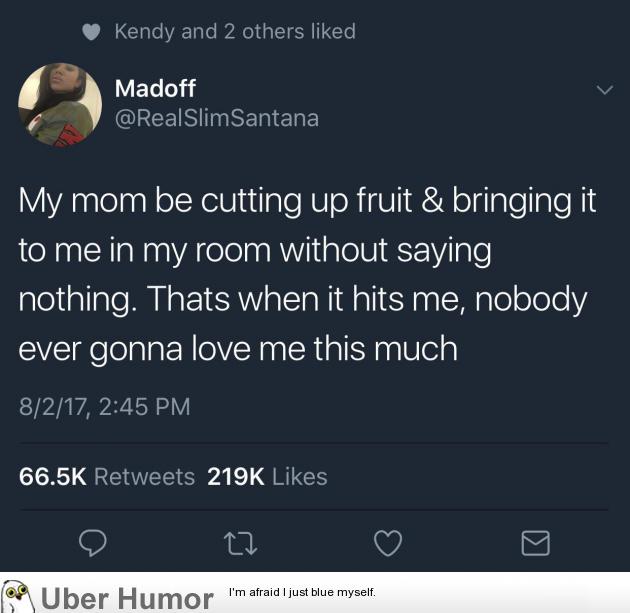
Task: Tap the envelope direct message icon
Action: pos(536,543)
